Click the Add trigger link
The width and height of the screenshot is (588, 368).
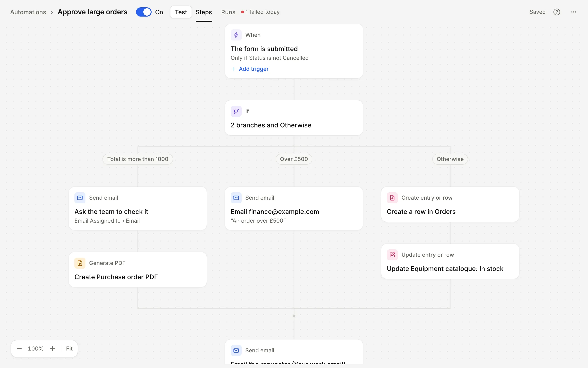click(250, 69)
